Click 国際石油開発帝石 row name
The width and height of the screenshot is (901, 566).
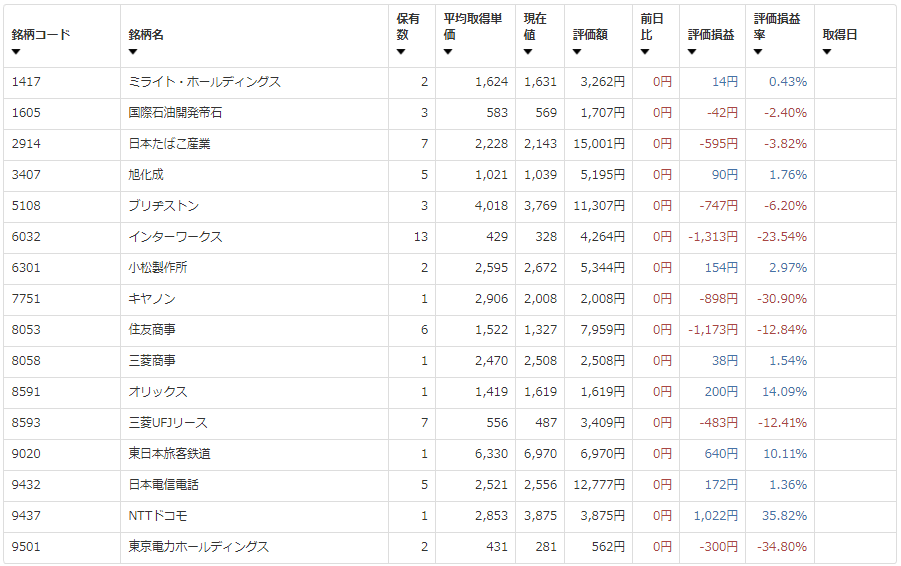tap(175, 113)
